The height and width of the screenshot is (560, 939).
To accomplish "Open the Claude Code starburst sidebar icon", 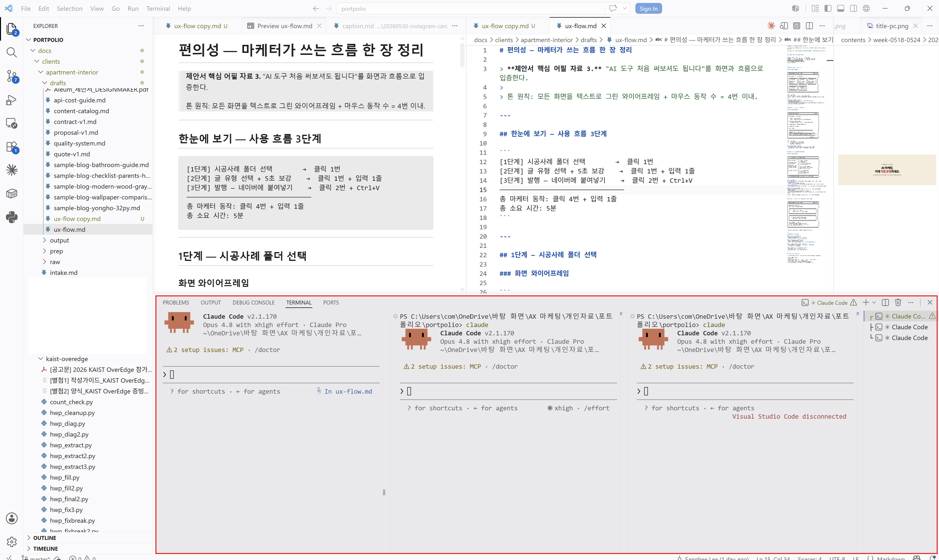I will pos(12,170).
